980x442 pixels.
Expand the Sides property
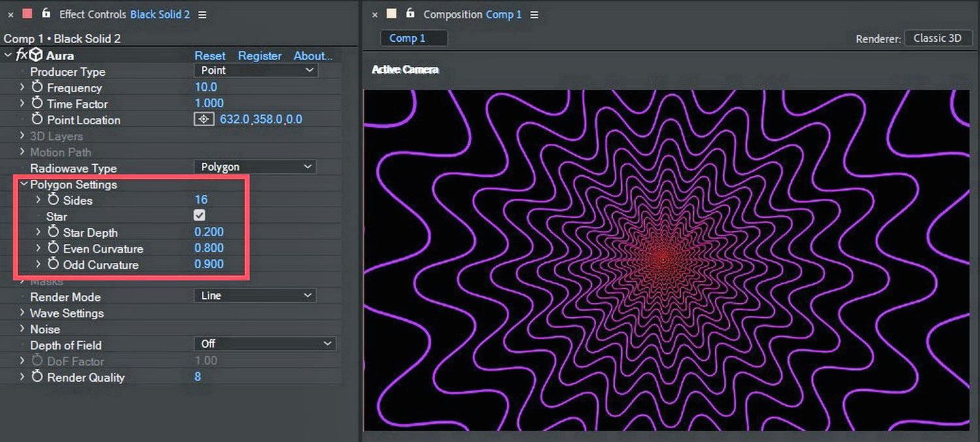coord(38,200)
